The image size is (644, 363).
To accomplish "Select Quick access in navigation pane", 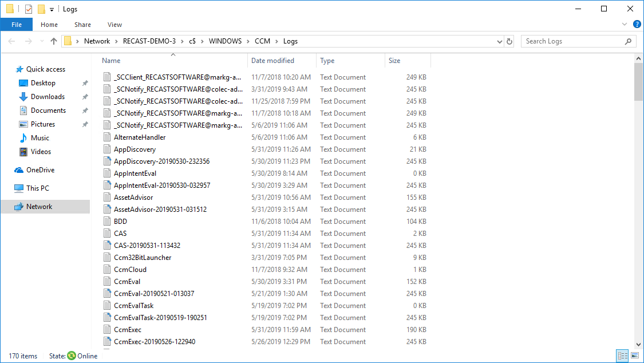I will point(46,69).
